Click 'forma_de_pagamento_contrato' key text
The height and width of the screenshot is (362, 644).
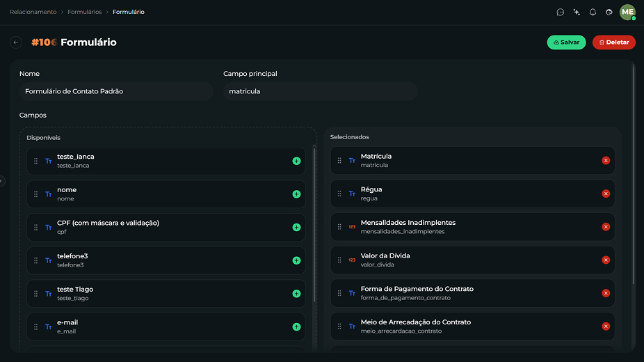pos(405,298)
